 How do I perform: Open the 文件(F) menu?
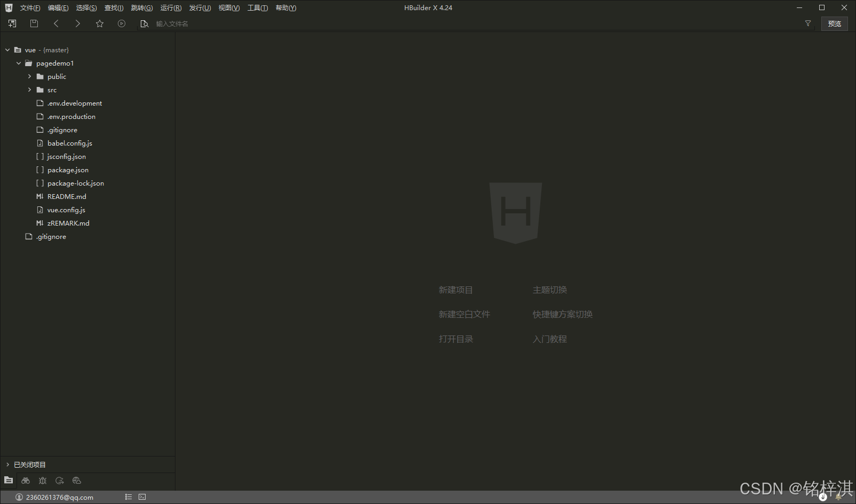(30, 8)
